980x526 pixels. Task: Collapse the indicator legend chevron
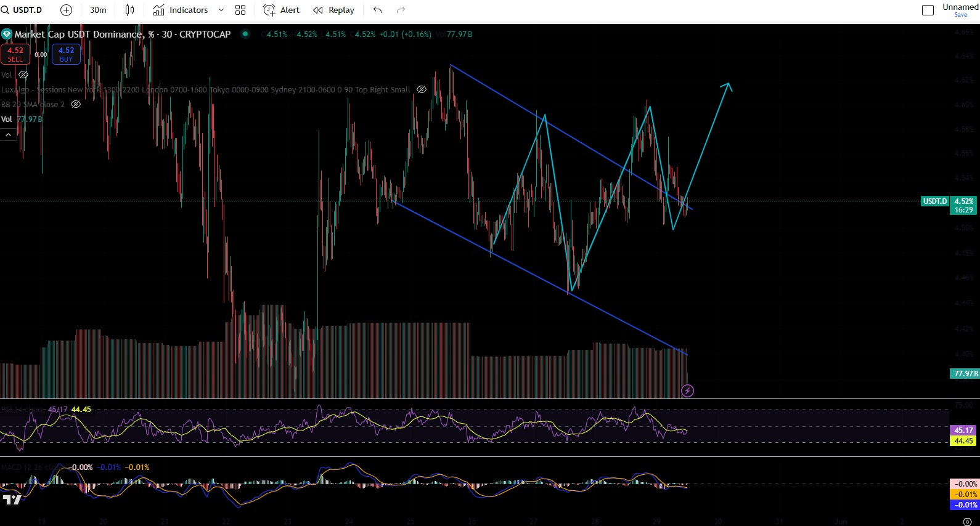[9, 134]
